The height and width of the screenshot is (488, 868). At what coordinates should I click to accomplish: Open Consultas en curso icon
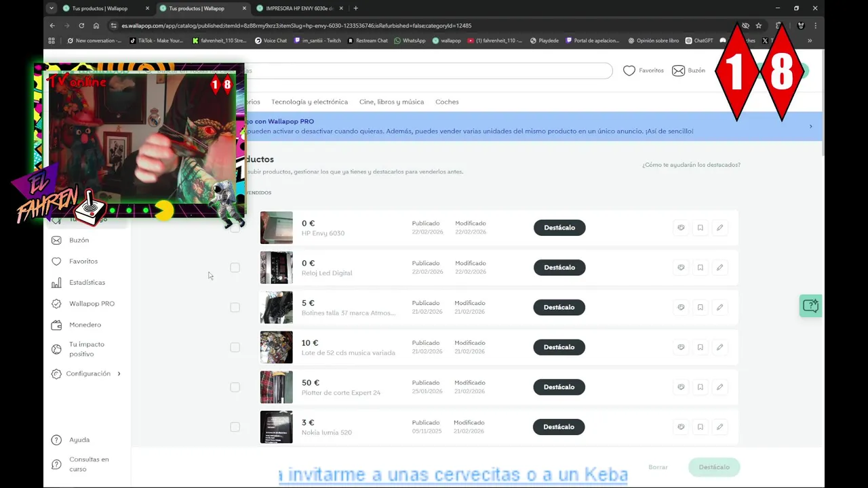[56, 464]
